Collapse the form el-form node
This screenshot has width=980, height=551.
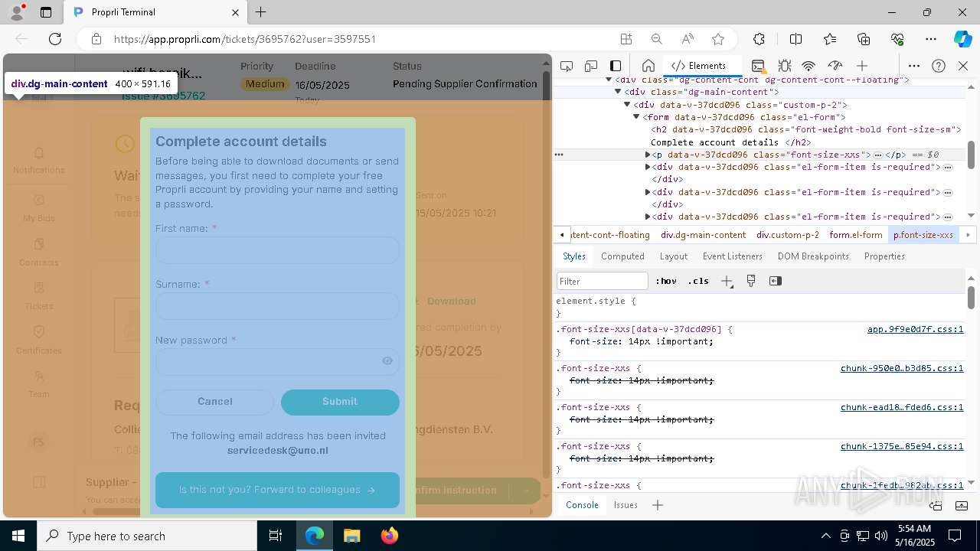pyautogui.click(x=636, y=117)
